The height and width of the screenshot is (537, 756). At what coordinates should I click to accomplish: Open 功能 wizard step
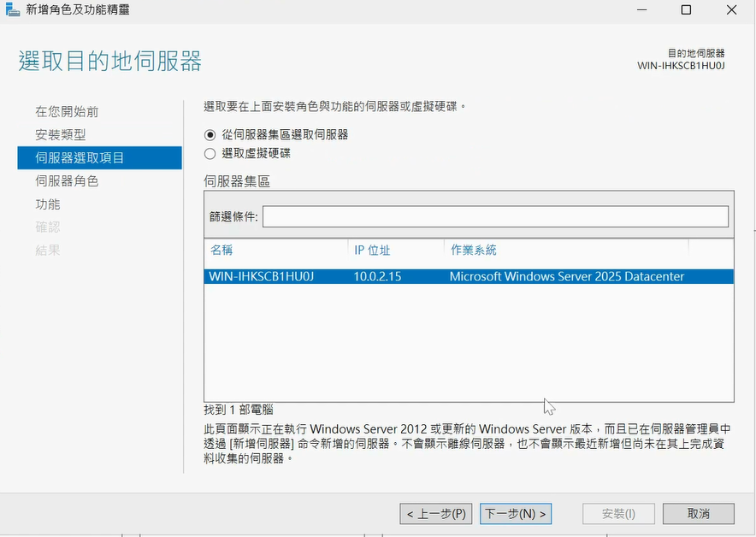tap(47, 204)
